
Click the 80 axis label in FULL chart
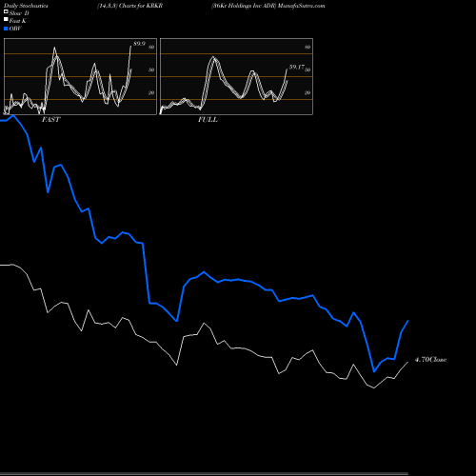coord(307,47)
